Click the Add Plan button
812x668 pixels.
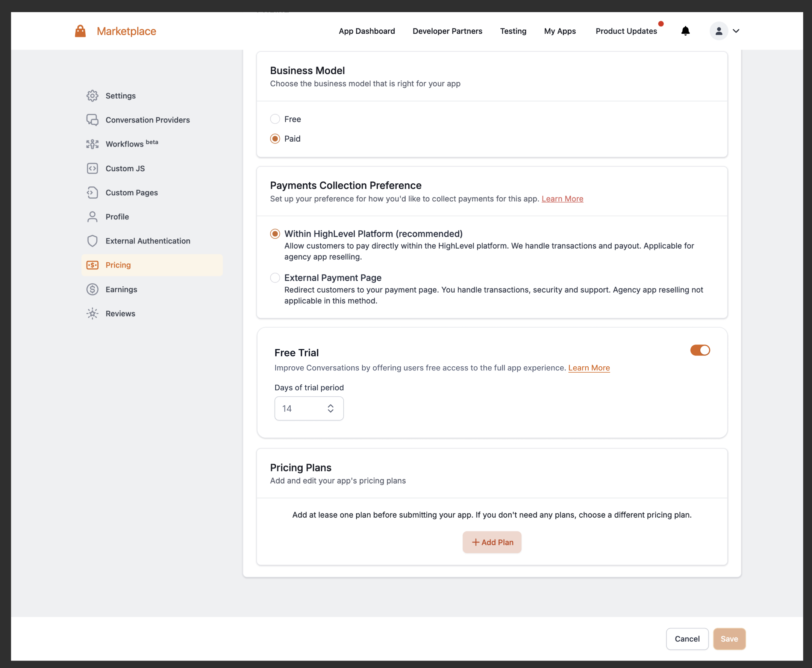(492, 542)
